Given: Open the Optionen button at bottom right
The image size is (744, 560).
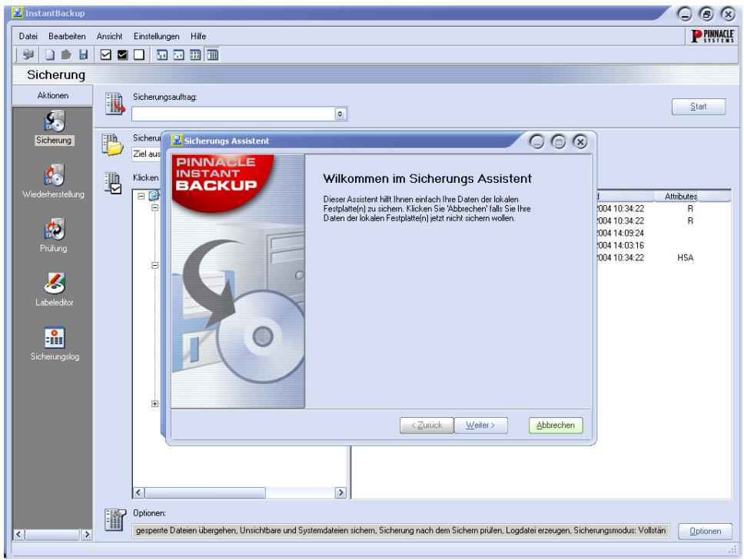Looking at the screenshot, I should (x=705, y=531).
